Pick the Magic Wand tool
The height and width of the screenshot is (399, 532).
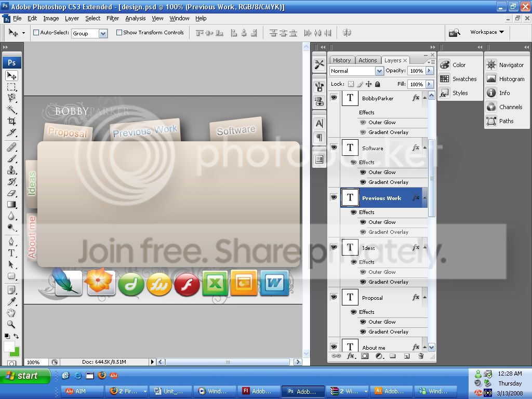11,109
